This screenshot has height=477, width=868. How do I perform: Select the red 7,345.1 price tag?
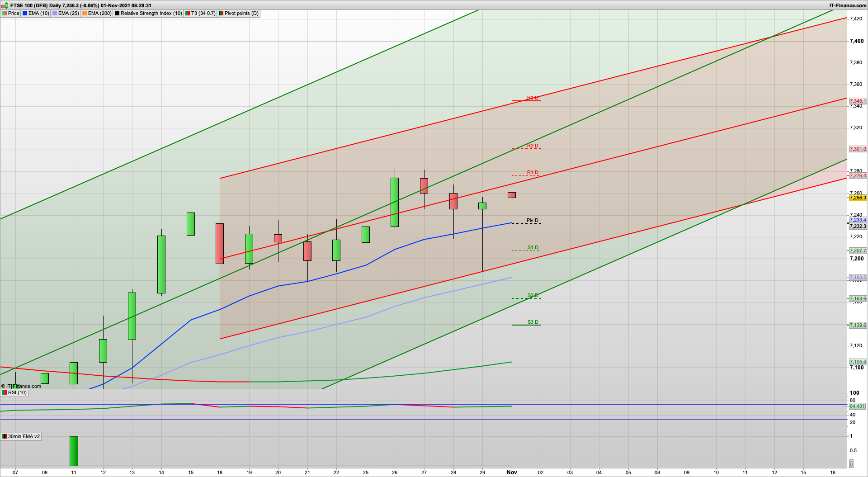(858, 101)
